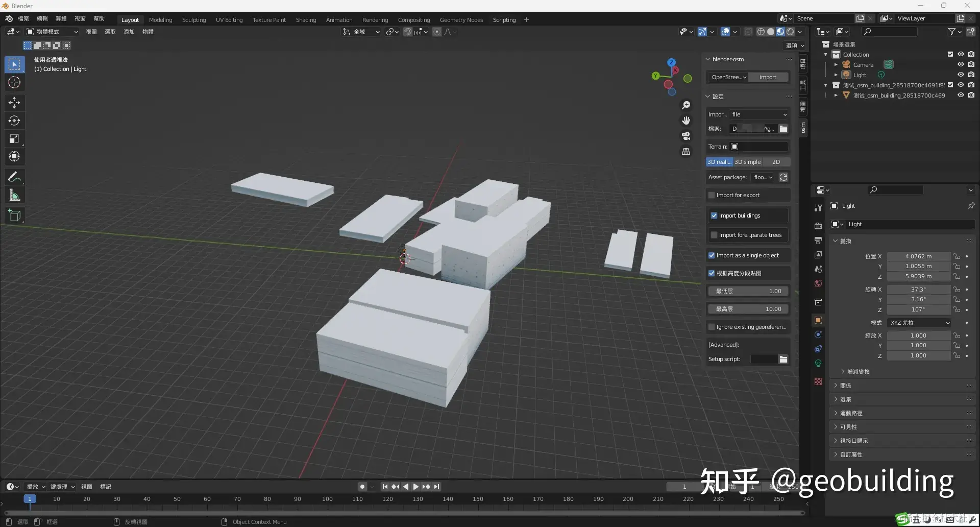Select the 3D simple mode button

(747, 162)
